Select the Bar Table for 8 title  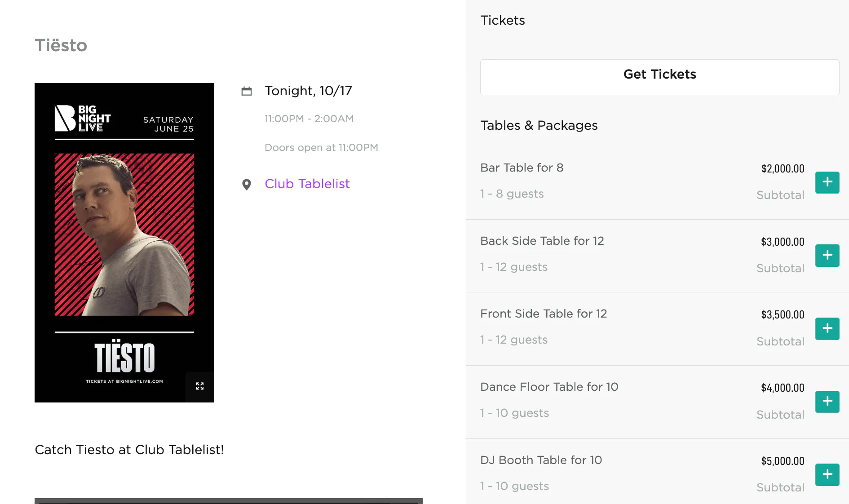tap(522, 168)
